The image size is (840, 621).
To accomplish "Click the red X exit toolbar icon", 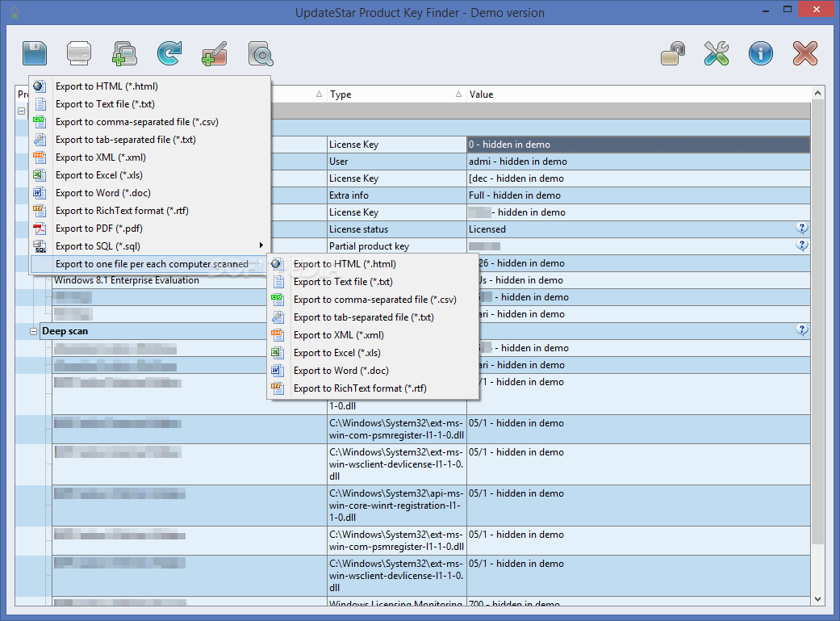I will [805, 53].
